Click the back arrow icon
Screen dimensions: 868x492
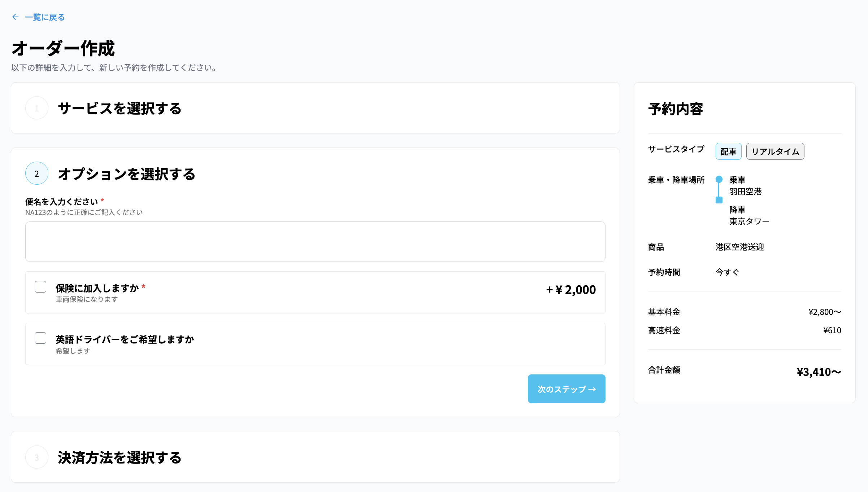pyautogui.click(x=15, y=17)
